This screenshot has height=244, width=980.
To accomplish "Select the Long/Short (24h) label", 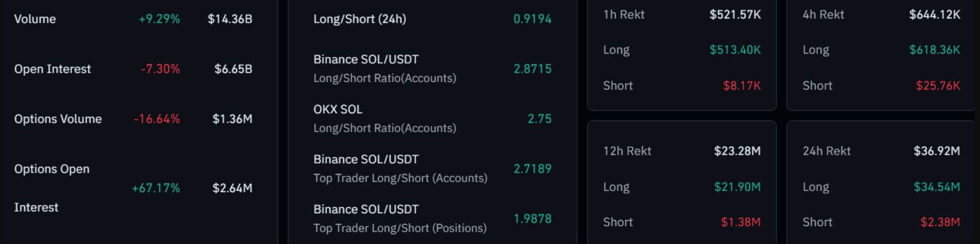I will tap(359, 19).
